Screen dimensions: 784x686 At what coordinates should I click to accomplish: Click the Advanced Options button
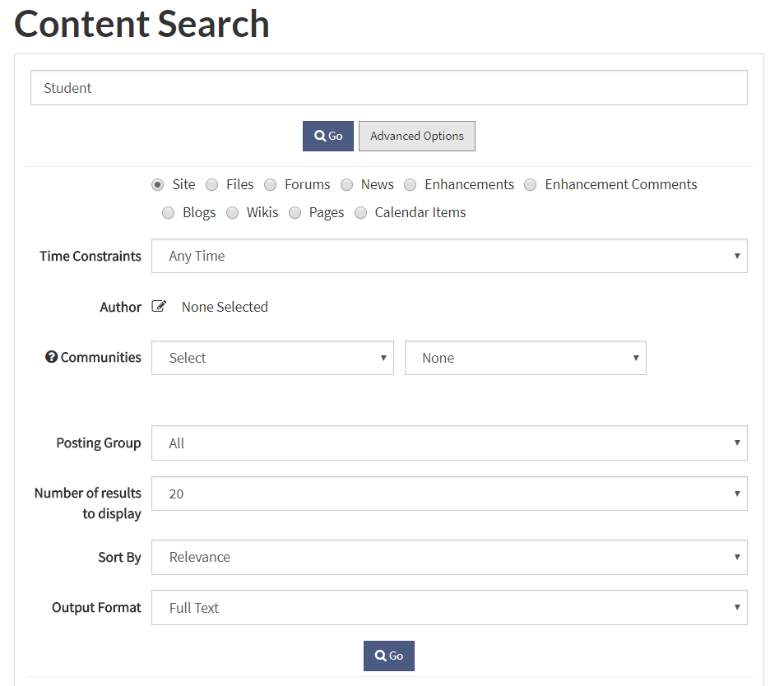[416, 137]
